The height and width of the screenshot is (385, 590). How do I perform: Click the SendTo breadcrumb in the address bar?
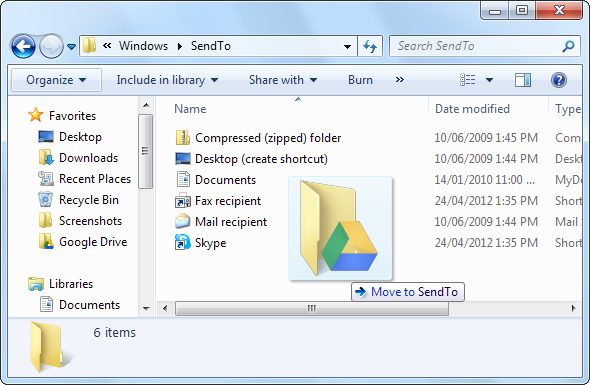click(x=211, y=46)
